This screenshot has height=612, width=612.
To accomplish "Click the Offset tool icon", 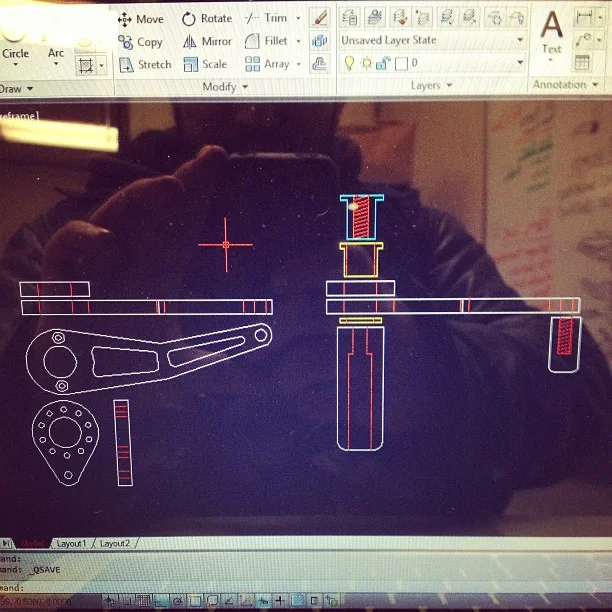I will 319,64.
